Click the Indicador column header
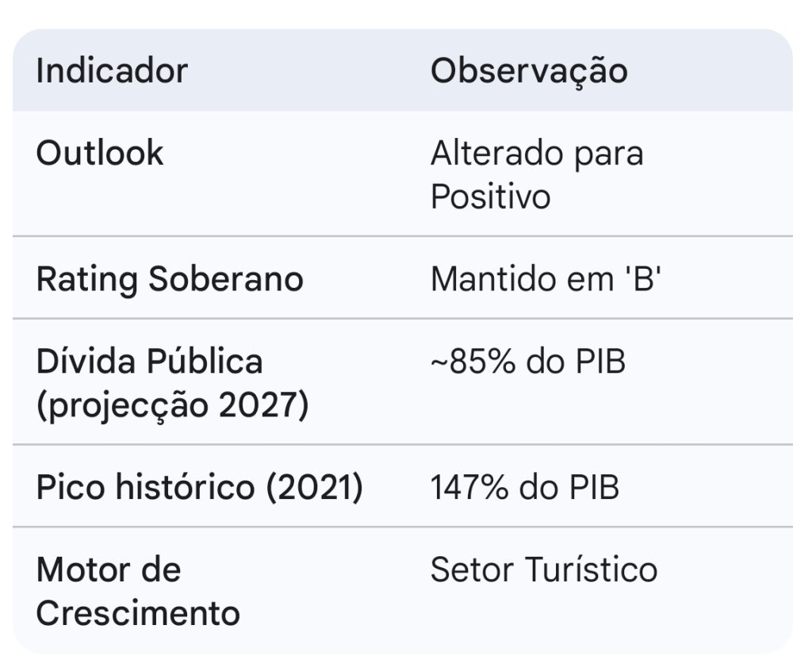 click(112, 71)
